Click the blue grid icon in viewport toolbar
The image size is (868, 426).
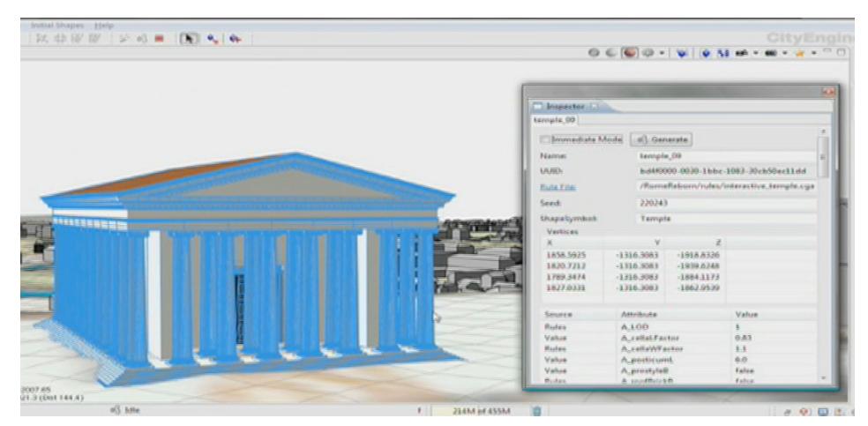[723, 53]
